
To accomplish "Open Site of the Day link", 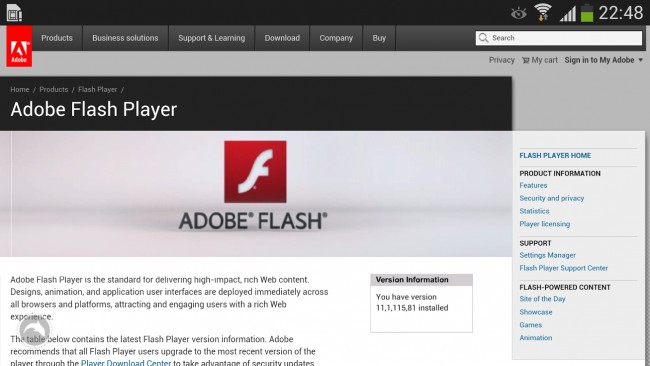I will coord(542,299).
